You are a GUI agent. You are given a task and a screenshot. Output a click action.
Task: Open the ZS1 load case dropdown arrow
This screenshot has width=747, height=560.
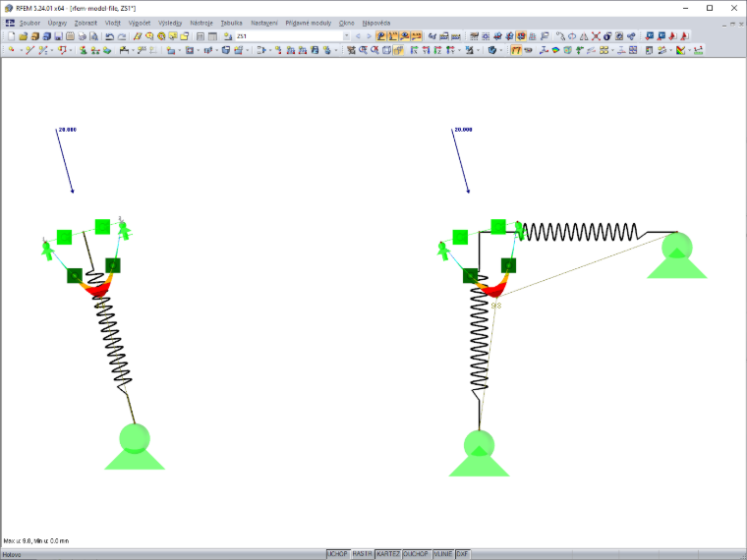(346, 36)
